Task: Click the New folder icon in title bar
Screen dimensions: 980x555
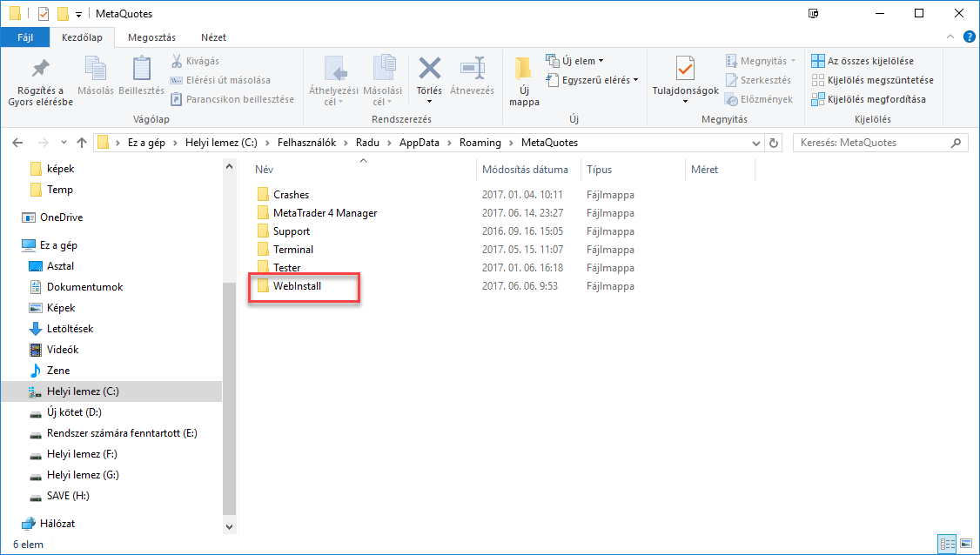Action: 63,13
